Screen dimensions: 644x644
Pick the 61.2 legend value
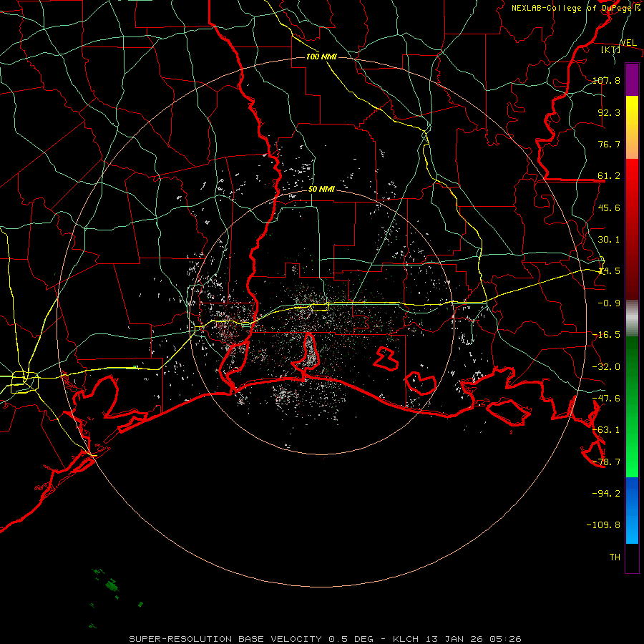coord(609,176)
